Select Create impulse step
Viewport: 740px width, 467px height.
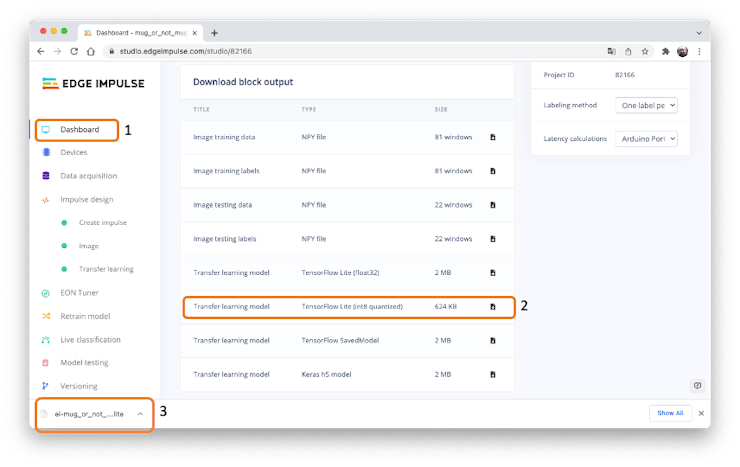pyautogui.click(x=103, y=223)
